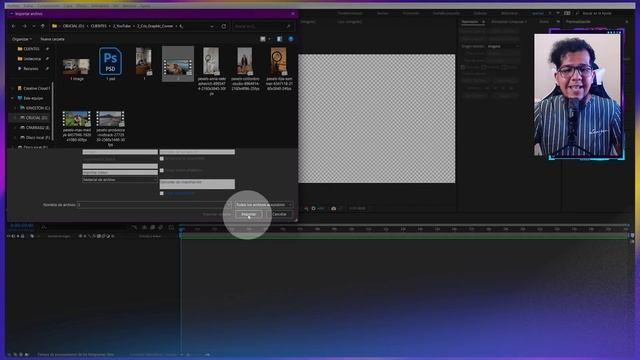Expand Este equipo in the sidebar
Image resolution: width=640 pixels, height=360 pixels.
[x=12, y=98]
